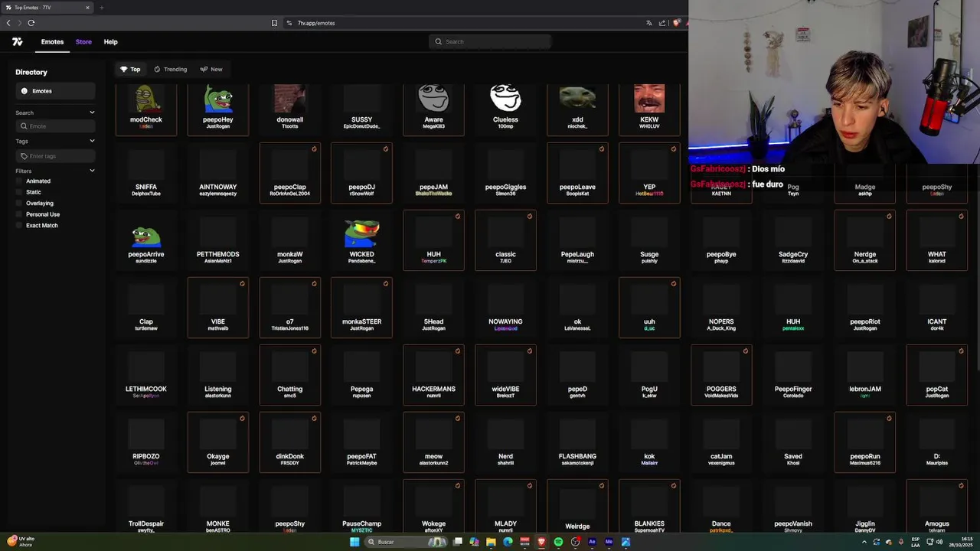980x551 pixels.
Task: Click the site Search field in header
Action: click(x=490, y=41)
